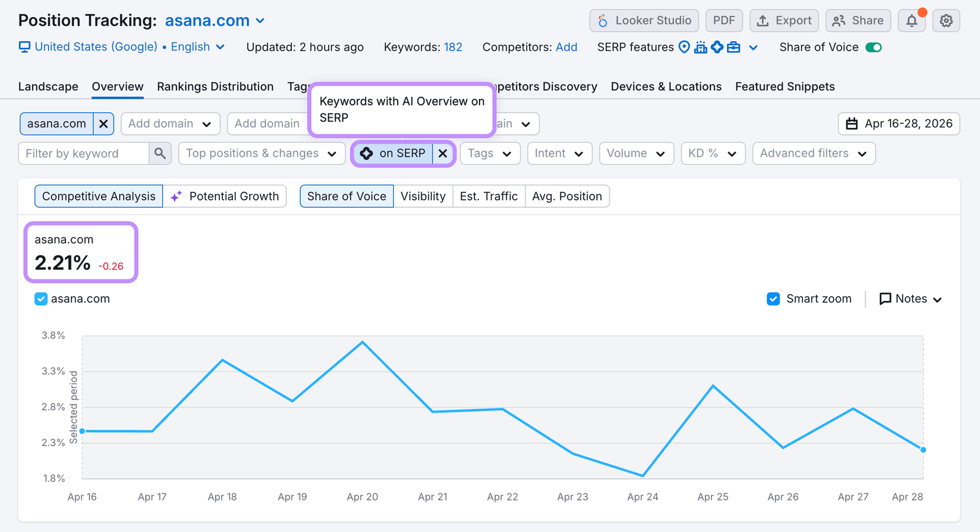The height and width of the screenshot is (532, 980).
Task: Click the Filter by keyword field
Action: pos(84,153)
